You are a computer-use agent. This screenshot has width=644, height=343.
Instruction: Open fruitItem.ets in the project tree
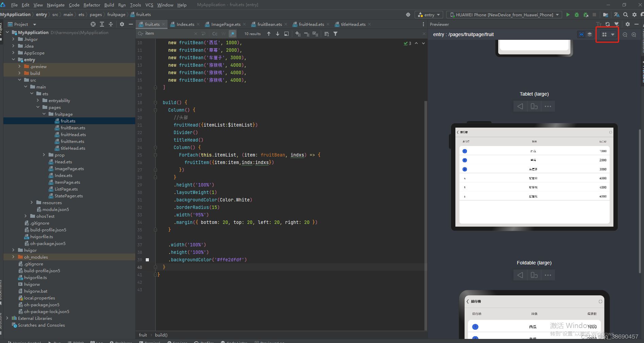pos(72,141)
